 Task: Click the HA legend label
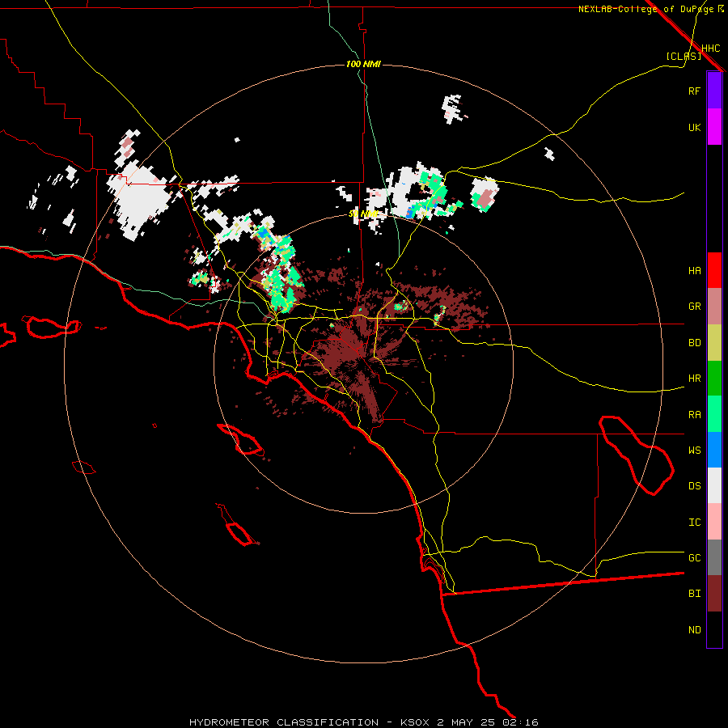pyautogui.click(x=694, y=270)
